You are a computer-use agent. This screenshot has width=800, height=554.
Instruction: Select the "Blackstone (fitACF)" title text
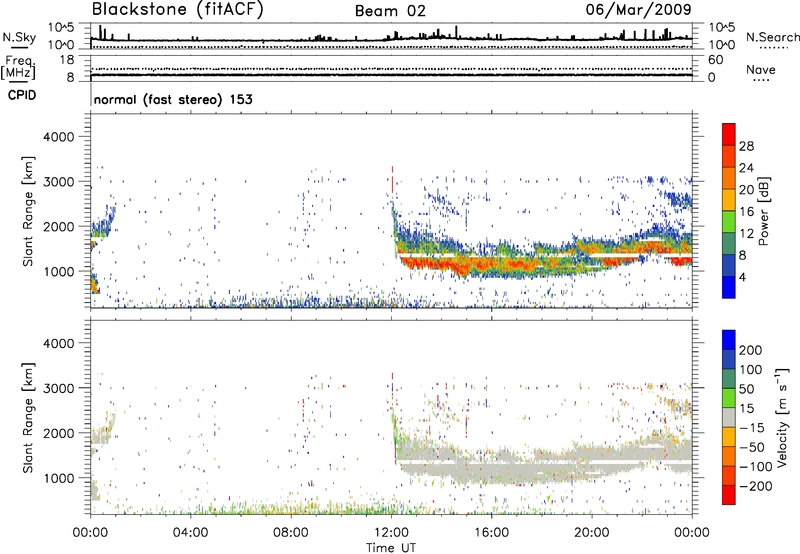pos(178,9)
